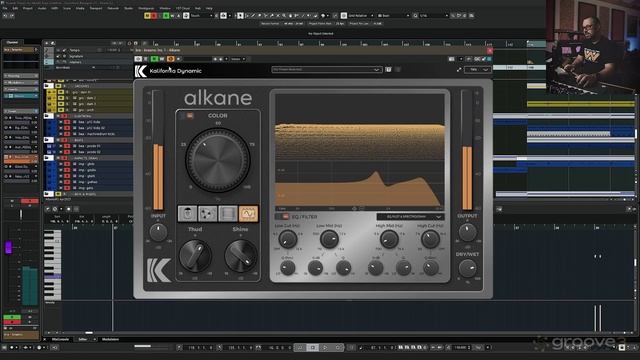Click the Shine knob
Image resolution: width=640 pixels, height=360 pixels.
tap(241, 256)
